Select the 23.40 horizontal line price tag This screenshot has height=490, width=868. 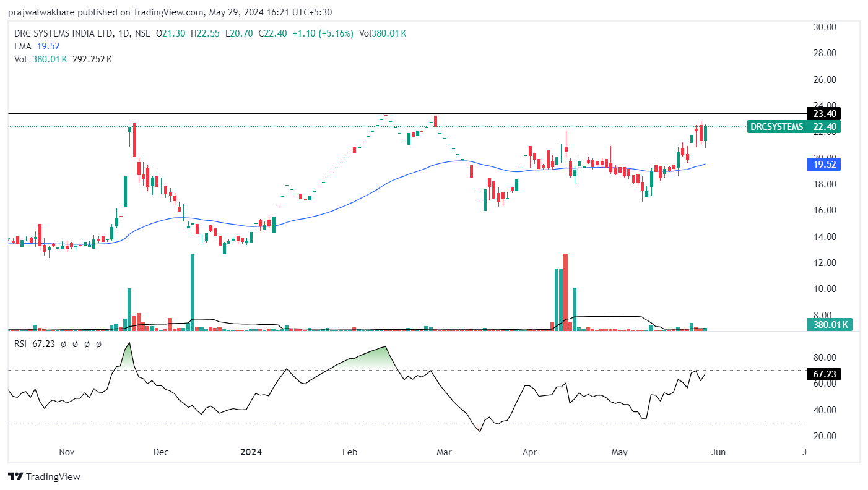coord(823,113)
